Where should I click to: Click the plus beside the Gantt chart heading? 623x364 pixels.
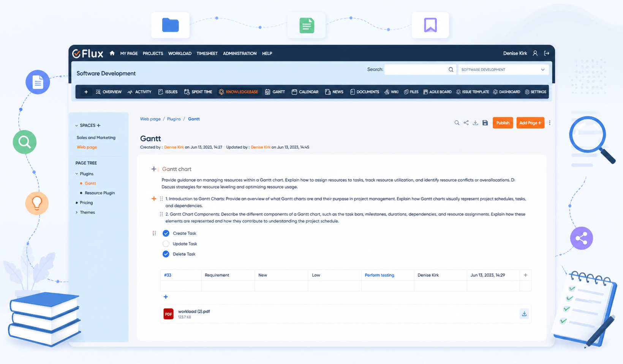tap(154, 169)
